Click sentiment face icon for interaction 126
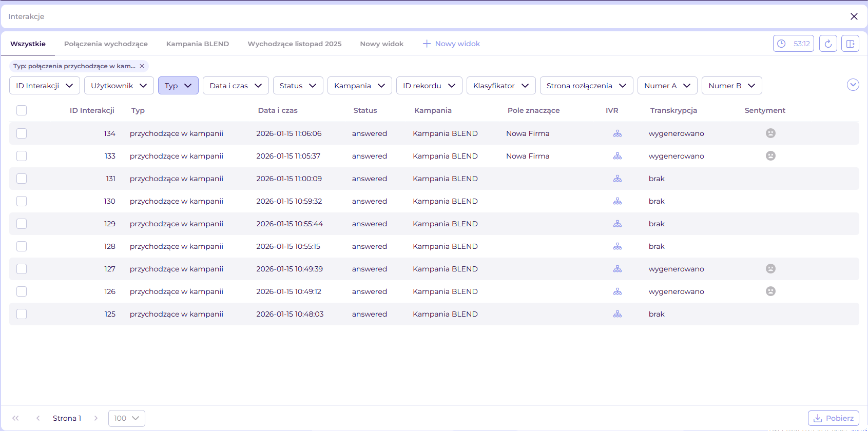868x431 pixels. pyautogui.click(x=770, y=291)
